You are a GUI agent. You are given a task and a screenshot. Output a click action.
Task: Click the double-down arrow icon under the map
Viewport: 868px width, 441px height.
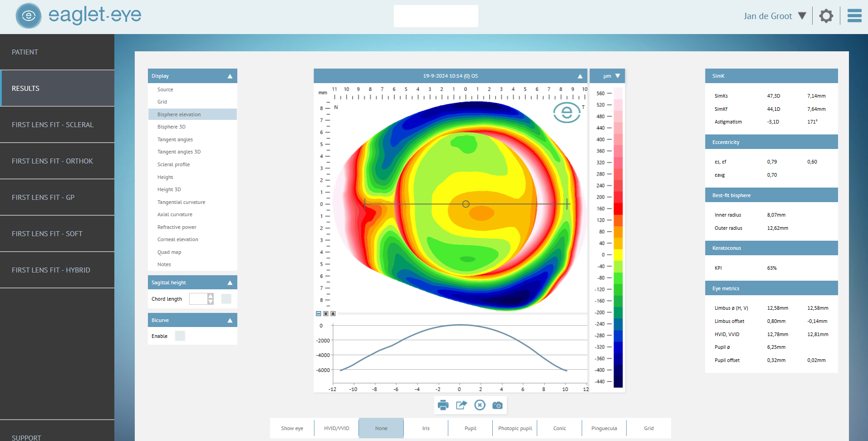click(x=326, y=314)
